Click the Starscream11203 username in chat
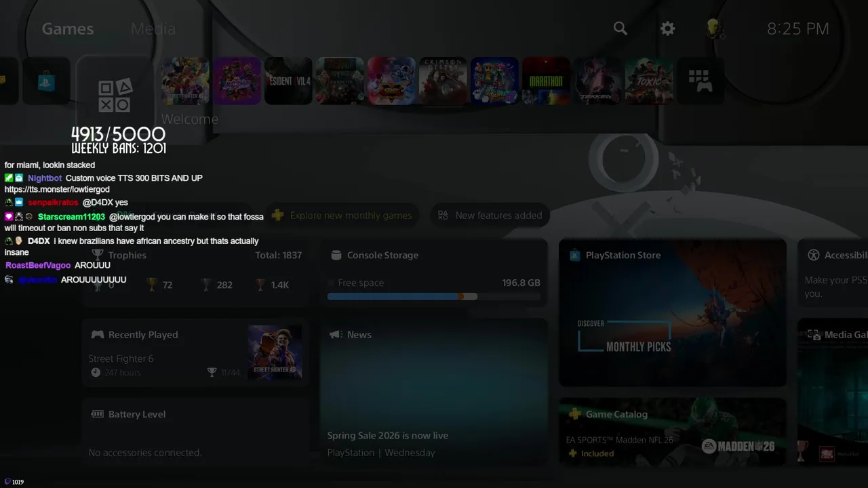This screenshot has height=488, width=868. pyautogui.click(x=71, y=217)
